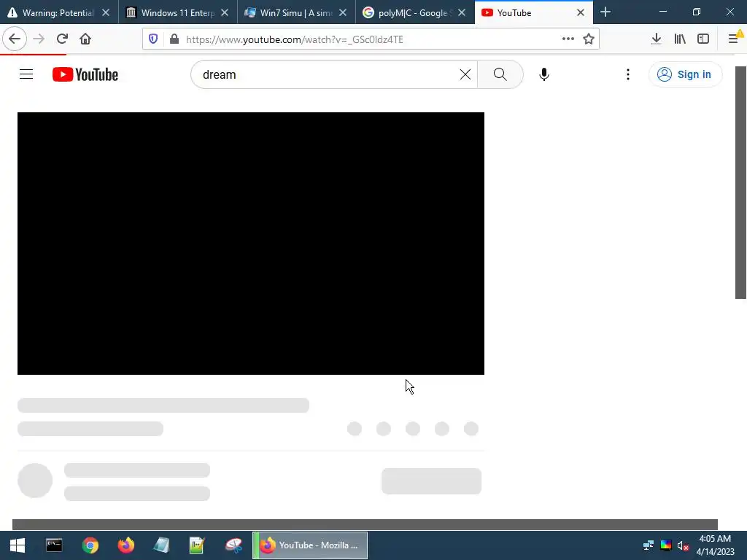Open page actions three-dot menu in address bar
This screenshot has width=747, height=560.
pos(568,39)
